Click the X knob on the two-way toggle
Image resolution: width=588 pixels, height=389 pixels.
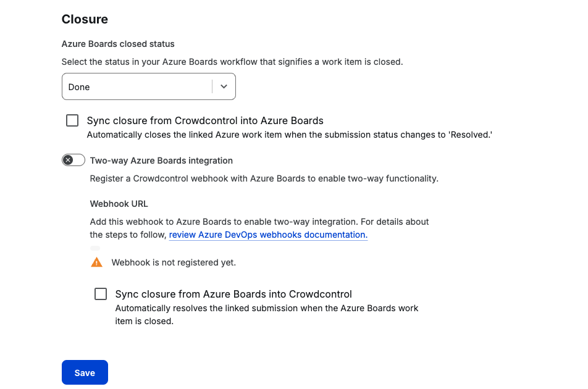68,161
